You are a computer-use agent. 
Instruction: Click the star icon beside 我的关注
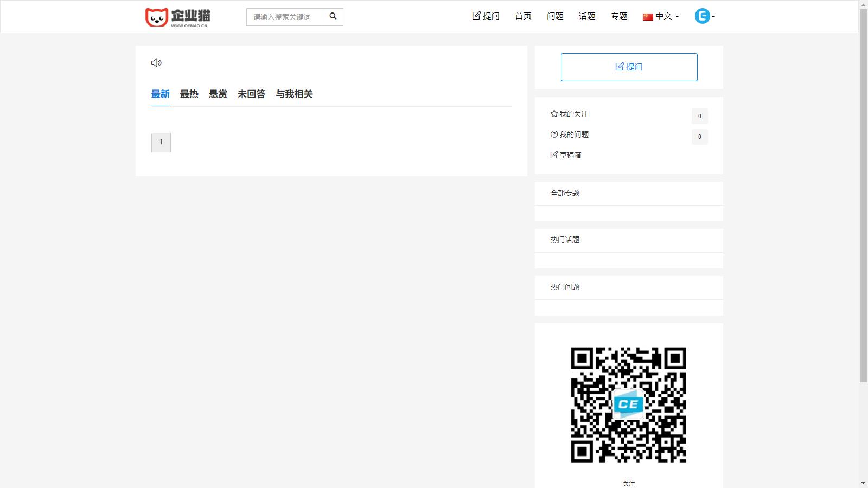[553, 114]
